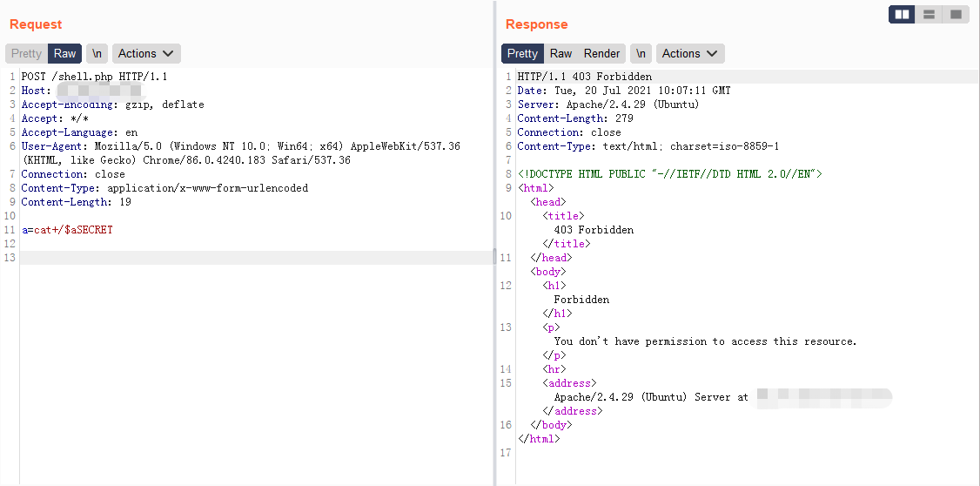This screenshot has width=980, height=486.
Task: Click 'Forbidden' h1 text in response
Action: pos(582,300)
